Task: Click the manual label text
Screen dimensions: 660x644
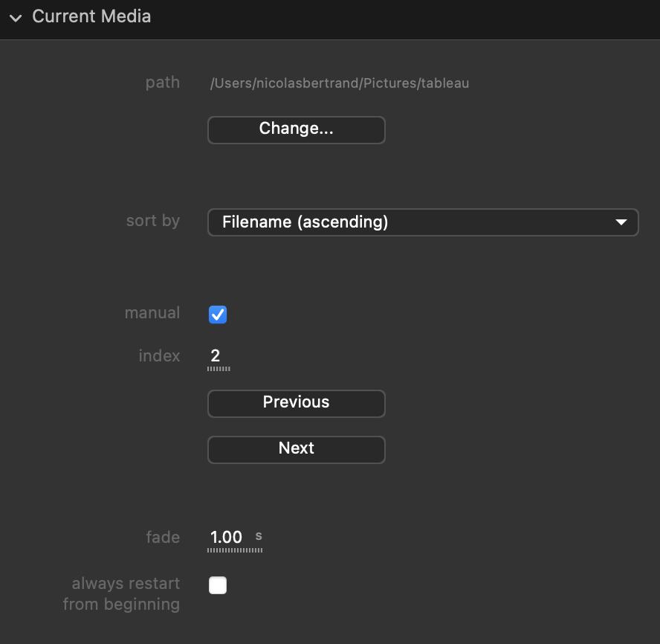Action: (152, 313)
